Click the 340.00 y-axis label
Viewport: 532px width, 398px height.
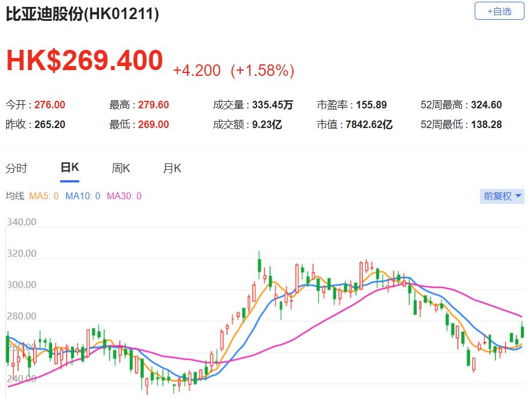22,222
